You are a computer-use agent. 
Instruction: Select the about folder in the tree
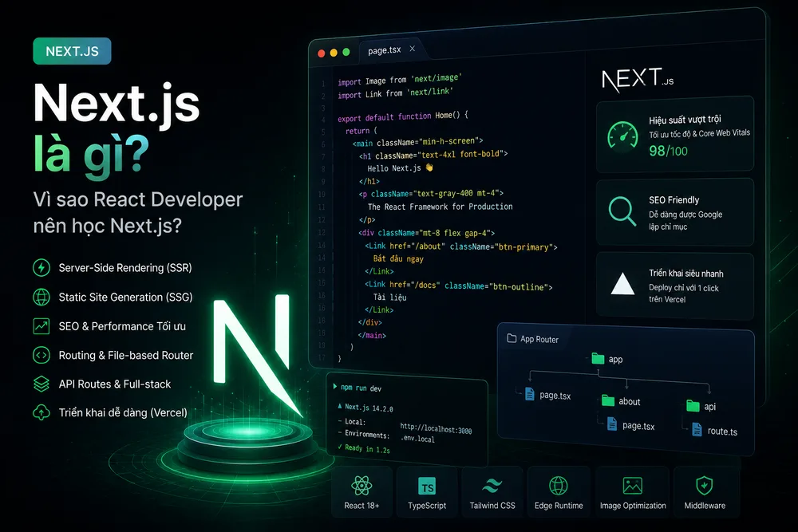(x=621, y=401)
